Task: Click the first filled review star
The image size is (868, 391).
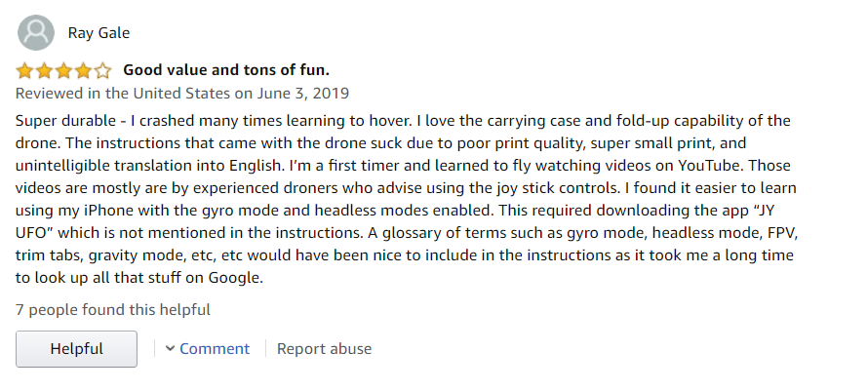Action: (x=25, y=71)
